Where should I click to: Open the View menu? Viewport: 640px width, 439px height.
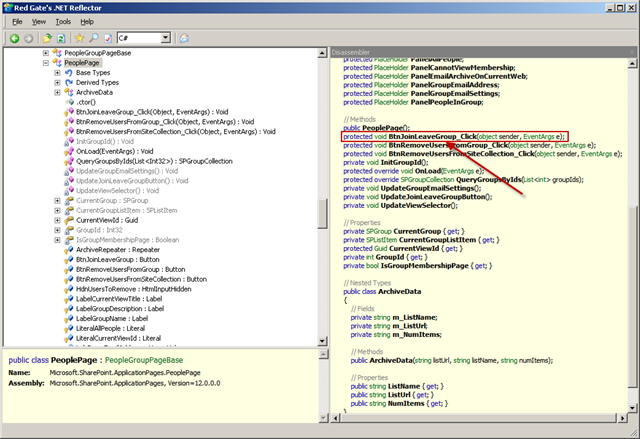(x=39, y=22)
